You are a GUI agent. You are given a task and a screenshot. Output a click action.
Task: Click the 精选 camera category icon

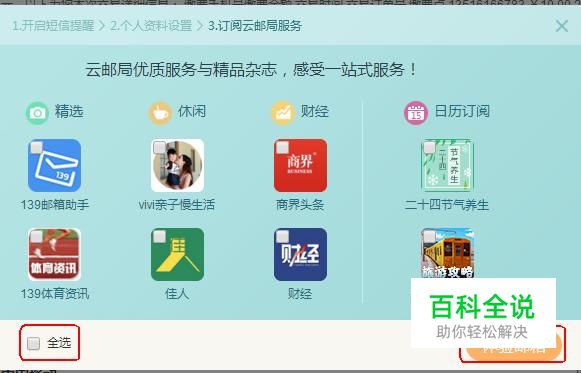pos(37,113)
